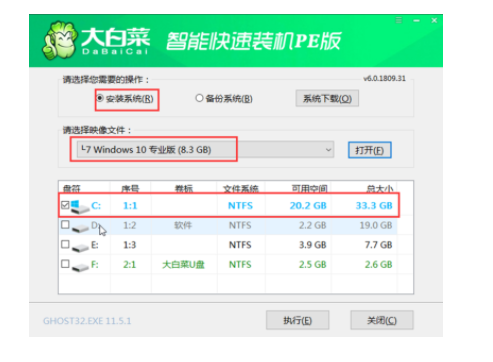Click the DaBaiCai cabbage logo
This screenshot has height=362, width=493.
click(x=59, y=41)
